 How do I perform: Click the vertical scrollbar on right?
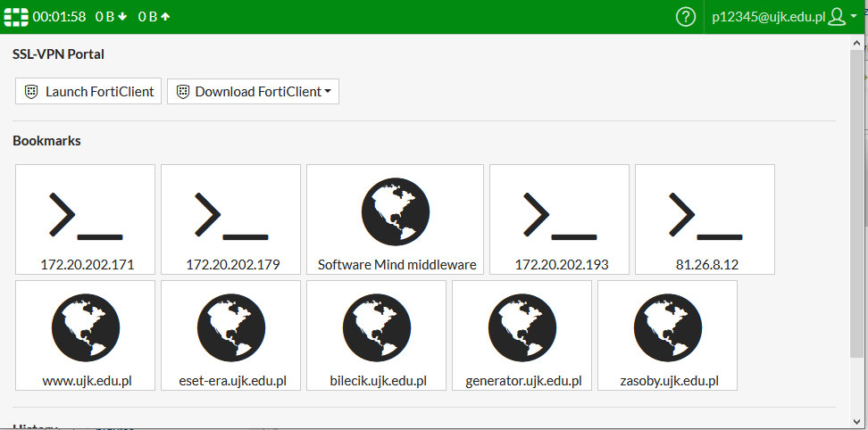[857, 223]
